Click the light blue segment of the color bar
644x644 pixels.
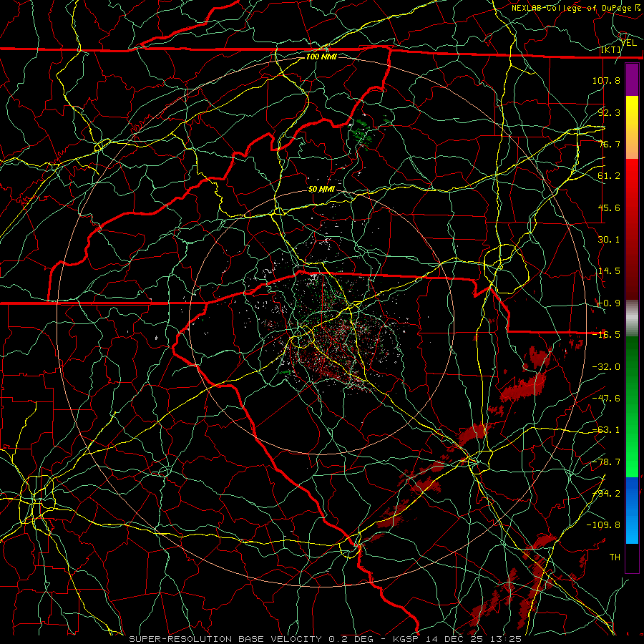click(x=632, y=510)
